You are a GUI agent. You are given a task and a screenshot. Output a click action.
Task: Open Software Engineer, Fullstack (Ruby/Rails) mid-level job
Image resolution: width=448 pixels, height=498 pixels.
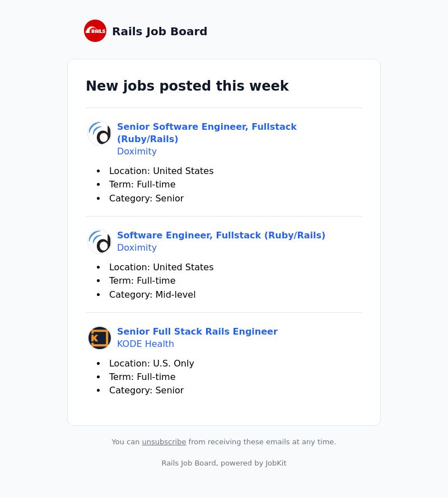pos(221,235)
